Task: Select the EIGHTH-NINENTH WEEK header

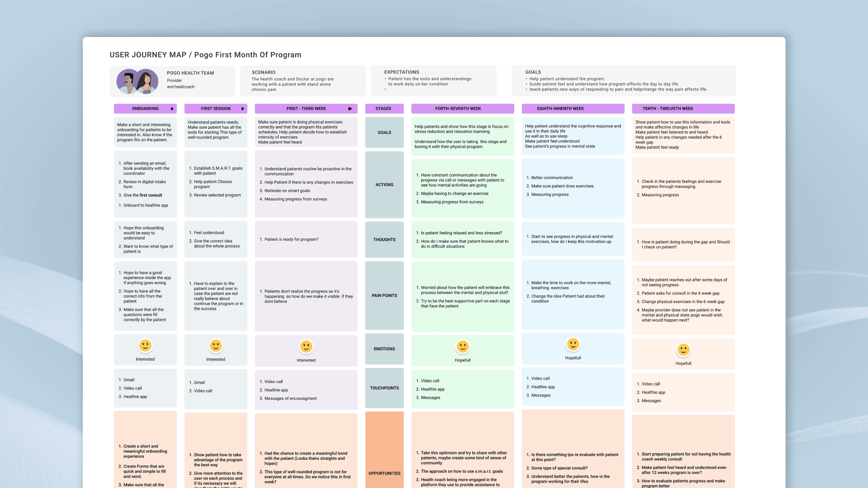Action: (x=560, y=108)
